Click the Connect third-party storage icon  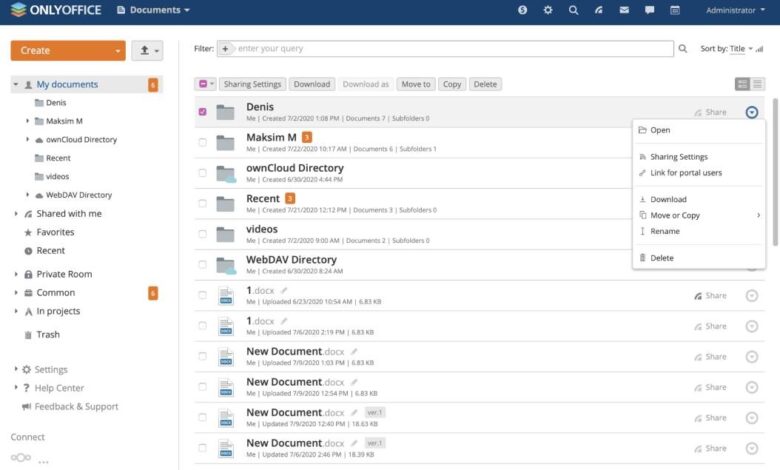[21, 457]
